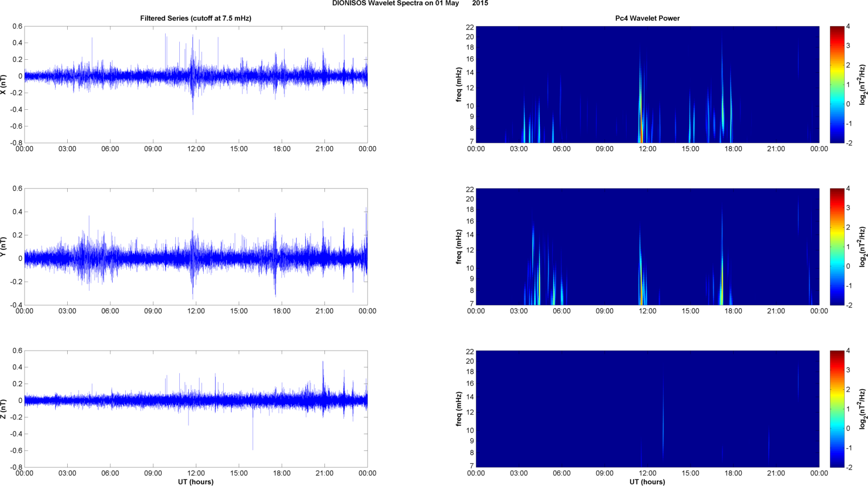Click the 21:00 tick below the top spectrogram
The width and height of the screenshot is (868, 486).
(776, 149)
